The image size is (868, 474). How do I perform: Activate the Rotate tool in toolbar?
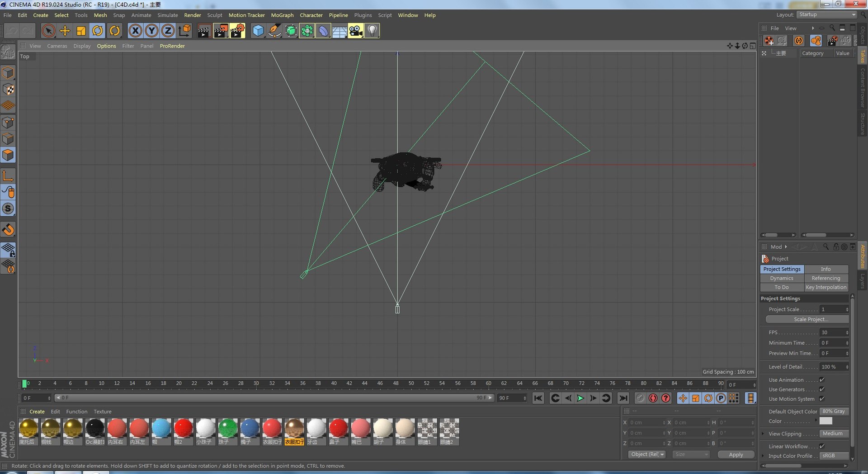(98, 31)
